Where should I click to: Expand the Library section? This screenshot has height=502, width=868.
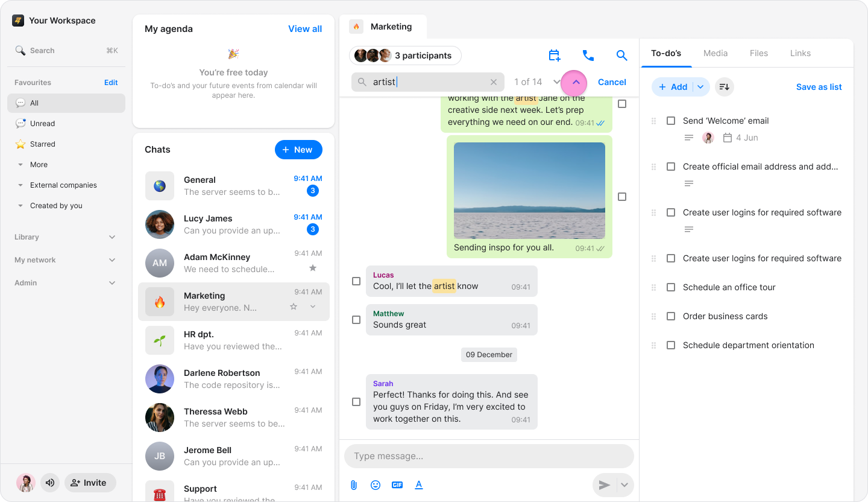(112, 237)
